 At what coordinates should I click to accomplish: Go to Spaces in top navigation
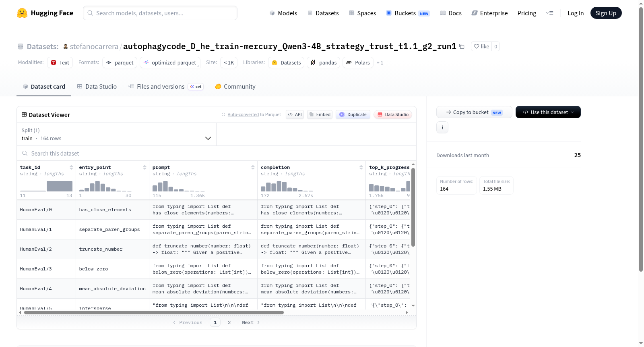[x=362, y=13]
